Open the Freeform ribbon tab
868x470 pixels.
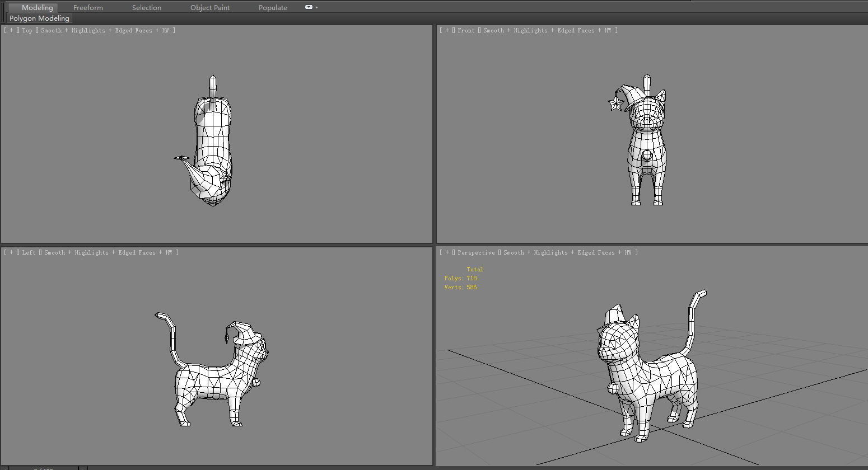click(x=88, y=7)
